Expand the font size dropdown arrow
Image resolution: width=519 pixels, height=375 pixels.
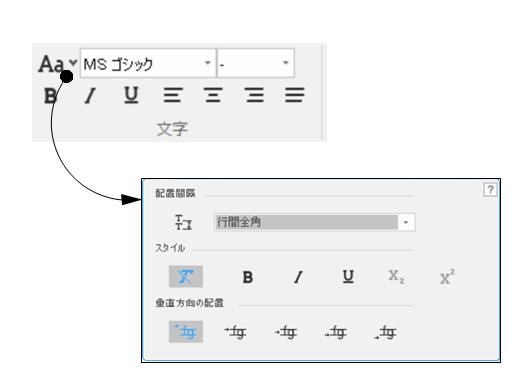[286, 63]
